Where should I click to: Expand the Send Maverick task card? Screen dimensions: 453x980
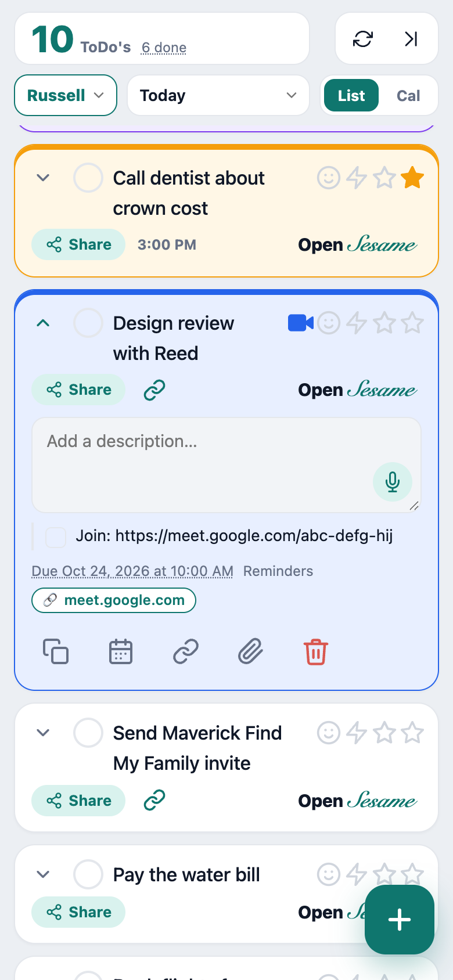(x=43, y=733)
